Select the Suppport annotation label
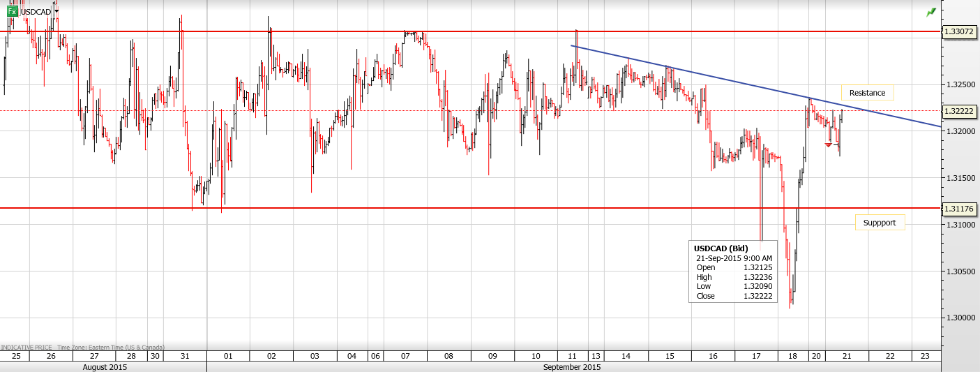 coord(880,223)
